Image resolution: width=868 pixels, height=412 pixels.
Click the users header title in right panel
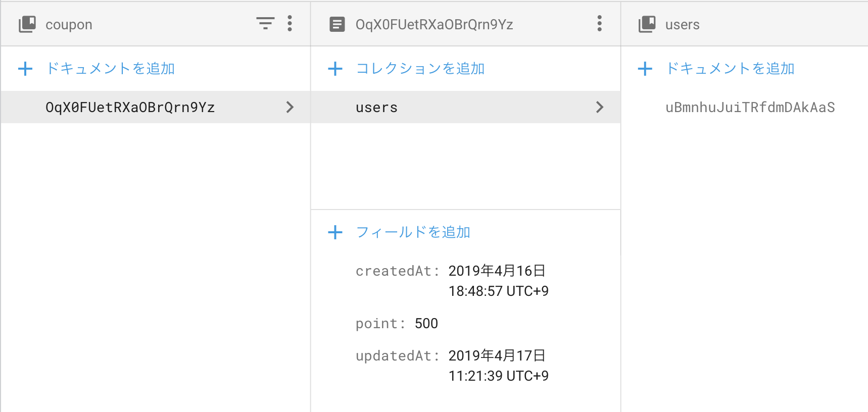tap(682, 25)
